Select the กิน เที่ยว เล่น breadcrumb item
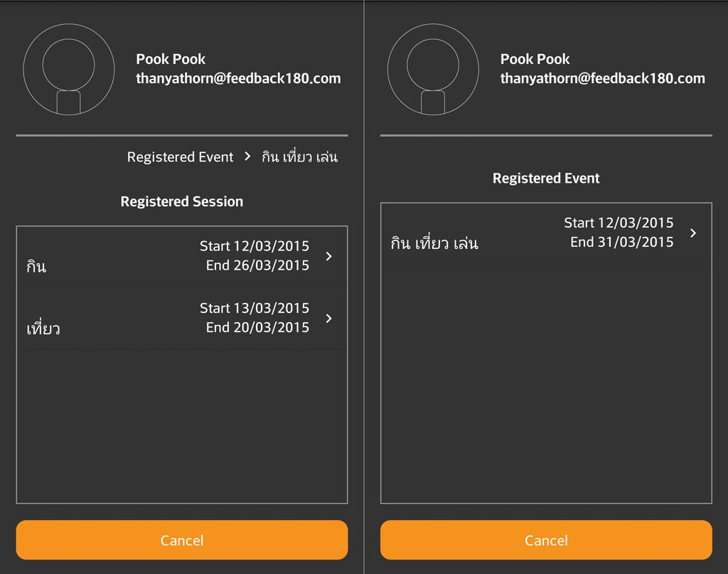 tap(299, 157)
